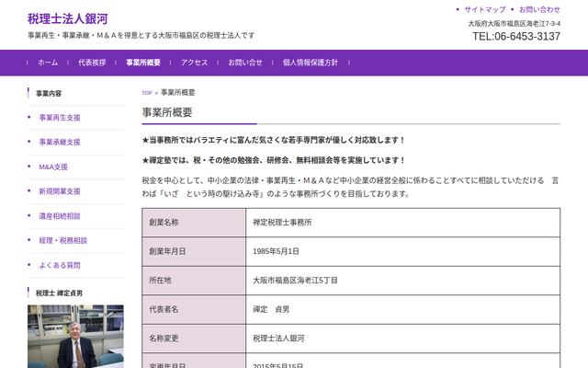Image resolution: width=588 pixels, height=368 pixels.
Task: Click the line starting ★当事務所では
Action: click(x=274, y=140)
